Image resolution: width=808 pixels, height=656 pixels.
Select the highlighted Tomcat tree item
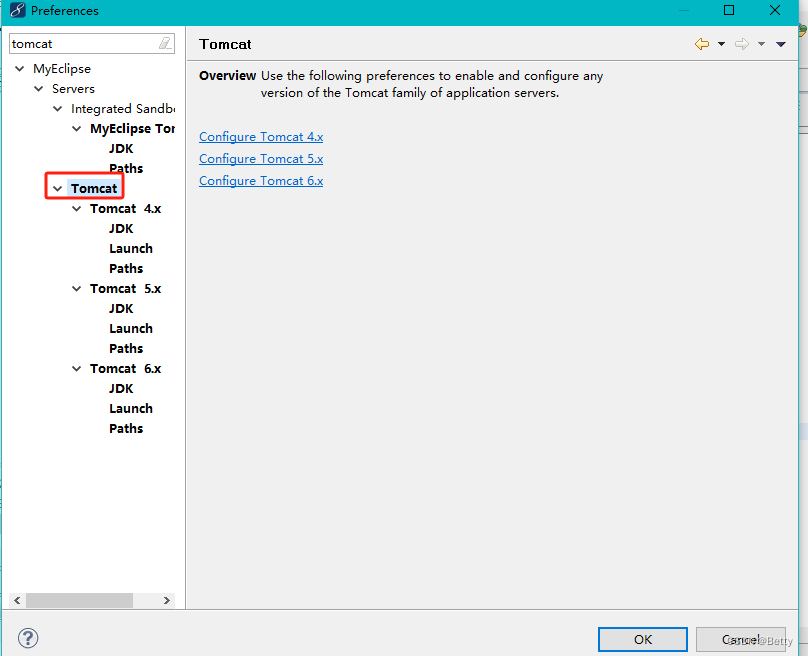click(94, 189)
